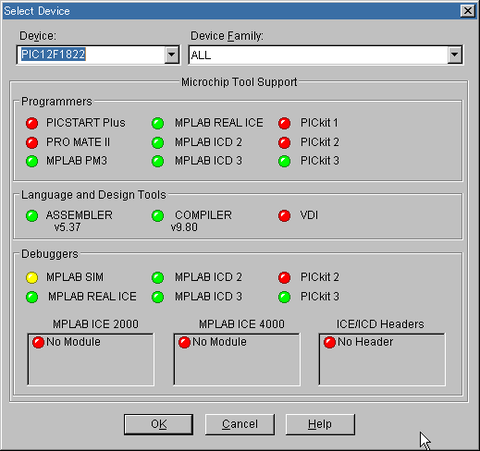Click green MPLAB PM3 status light
480x451 pixels.
32,161
